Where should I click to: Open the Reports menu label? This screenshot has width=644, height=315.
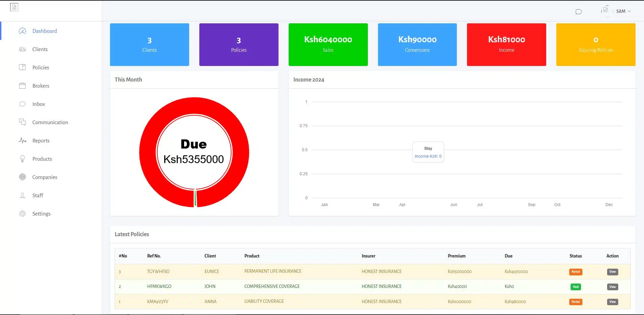(41, 141)
